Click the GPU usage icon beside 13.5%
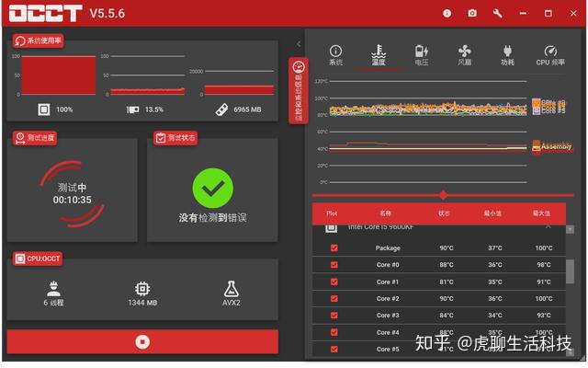 point(132,109)
